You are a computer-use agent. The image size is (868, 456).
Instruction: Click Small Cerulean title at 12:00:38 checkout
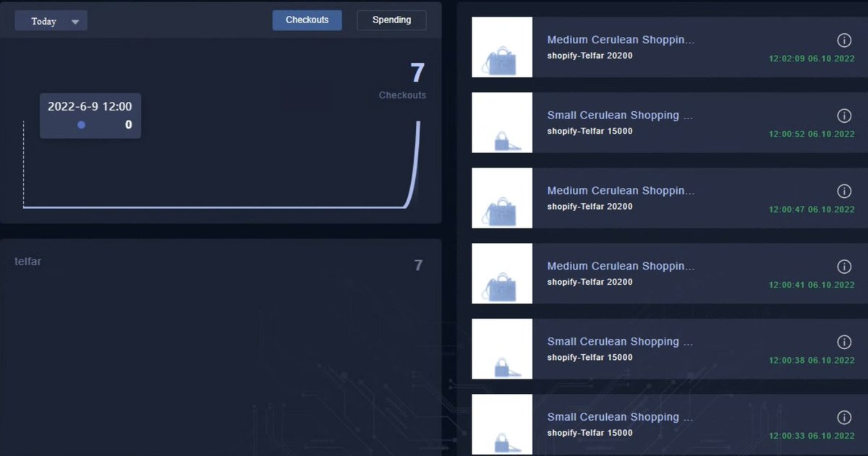620,342
